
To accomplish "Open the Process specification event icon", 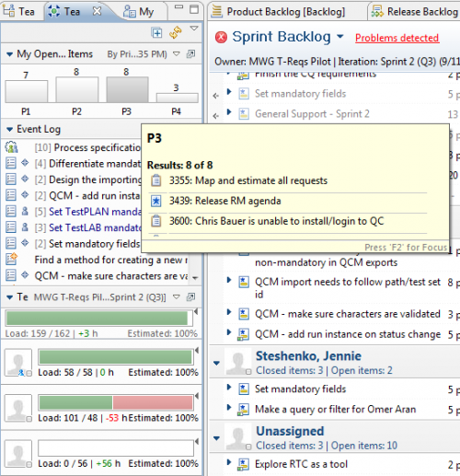I will tap(12, 147).
